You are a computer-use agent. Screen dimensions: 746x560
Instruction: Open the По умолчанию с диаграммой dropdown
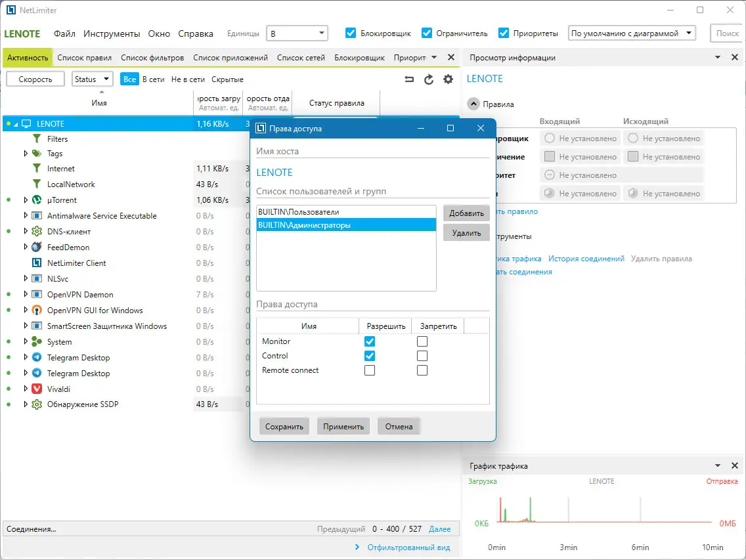(x=632, y=33)
